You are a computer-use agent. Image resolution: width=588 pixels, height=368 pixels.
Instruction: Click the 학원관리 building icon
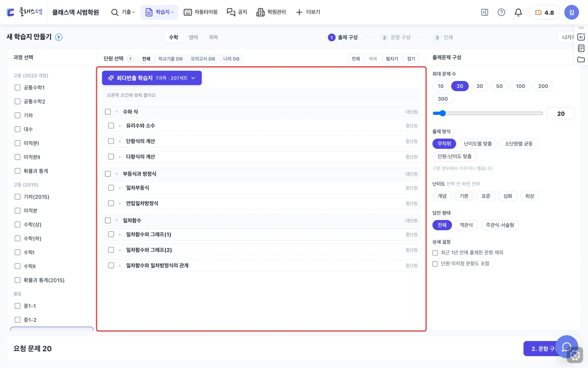point(260,12)
